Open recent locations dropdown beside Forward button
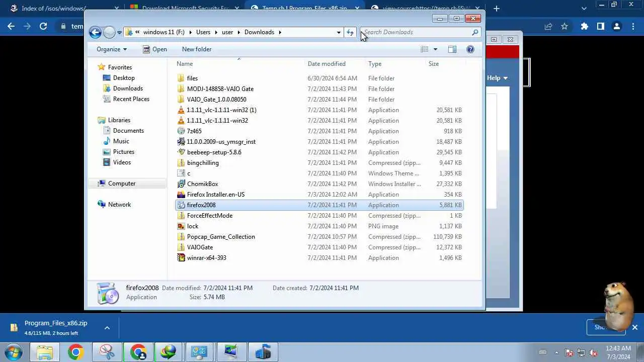Image resolution: width=644 pixels, height=362 pixels. click(119, 32)
